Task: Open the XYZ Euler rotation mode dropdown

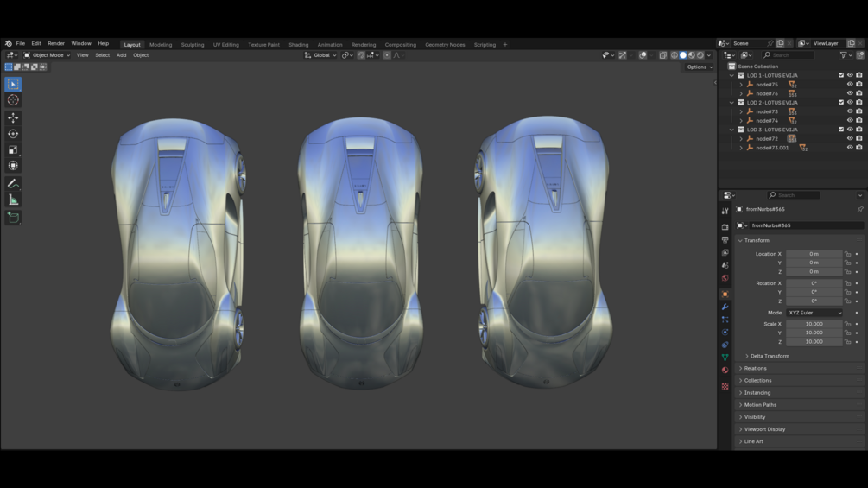Action: (x=814, y=313)
